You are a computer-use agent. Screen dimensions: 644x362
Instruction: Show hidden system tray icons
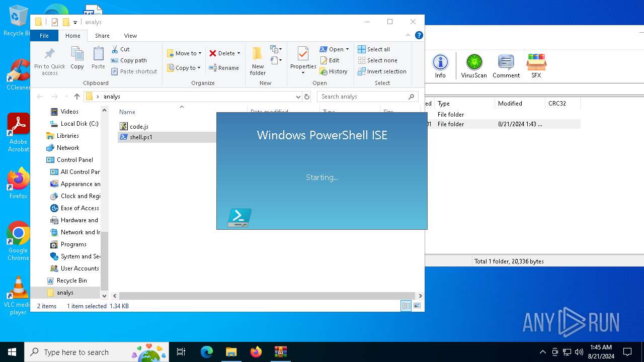[542, 352]
